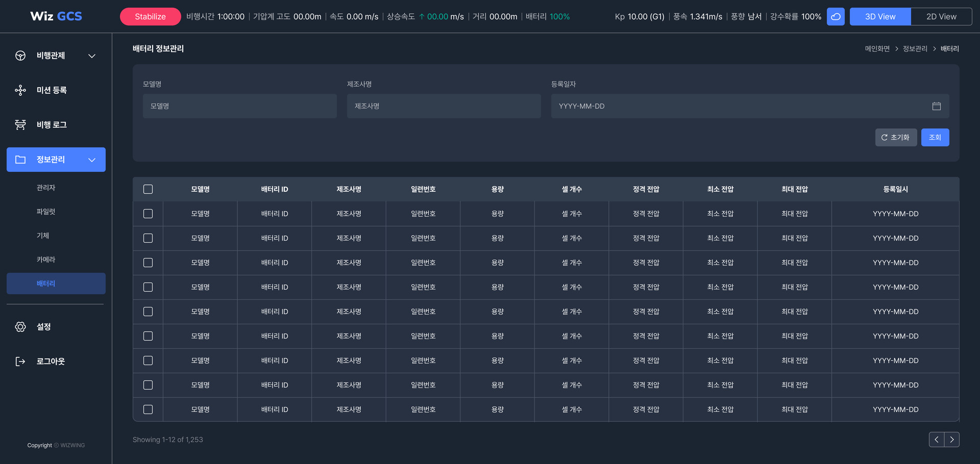
Task: Toggle the select-all checkbox in table header
Action: [148, 189]
